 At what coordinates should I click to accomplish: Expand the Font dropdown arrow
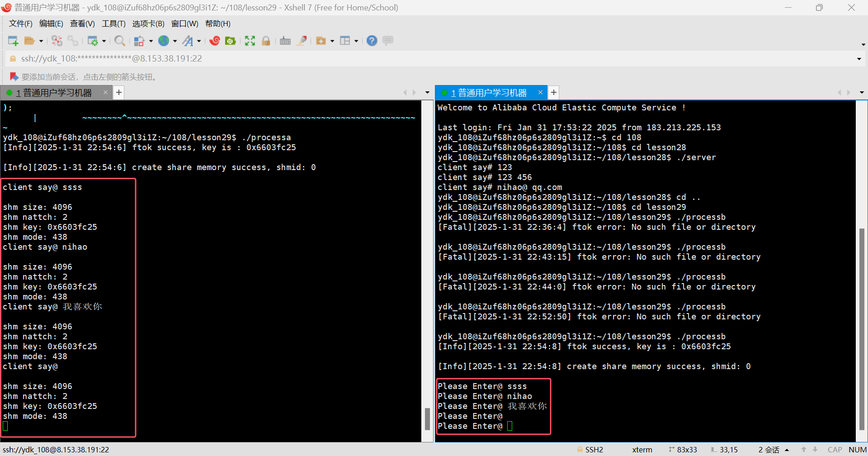[x=199, y=41]
